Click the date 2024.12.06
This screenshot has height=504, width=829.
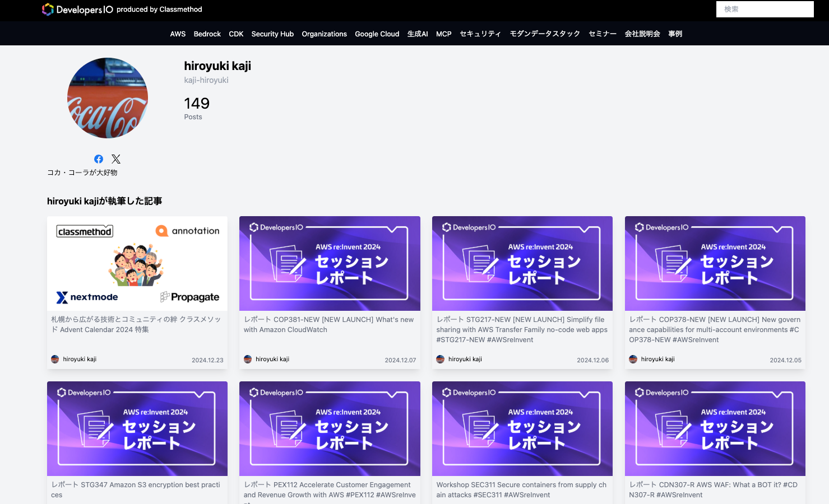tap(593, 360)
